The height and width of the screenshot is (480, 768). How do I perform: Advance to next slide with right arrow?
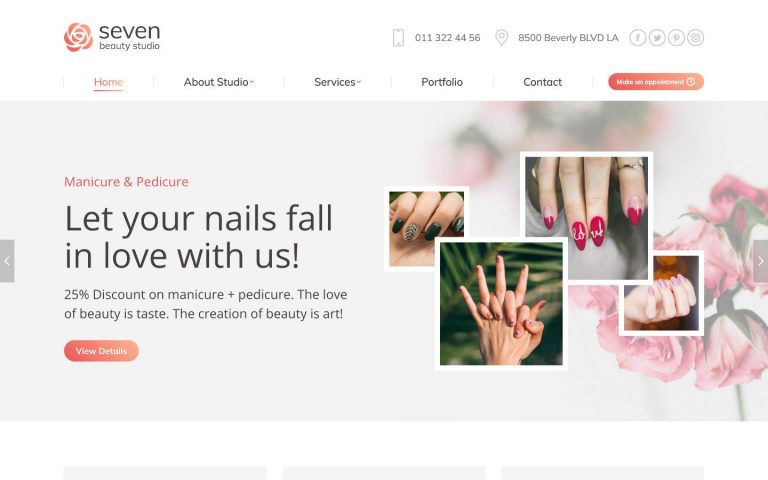click(x=761, y=261)
